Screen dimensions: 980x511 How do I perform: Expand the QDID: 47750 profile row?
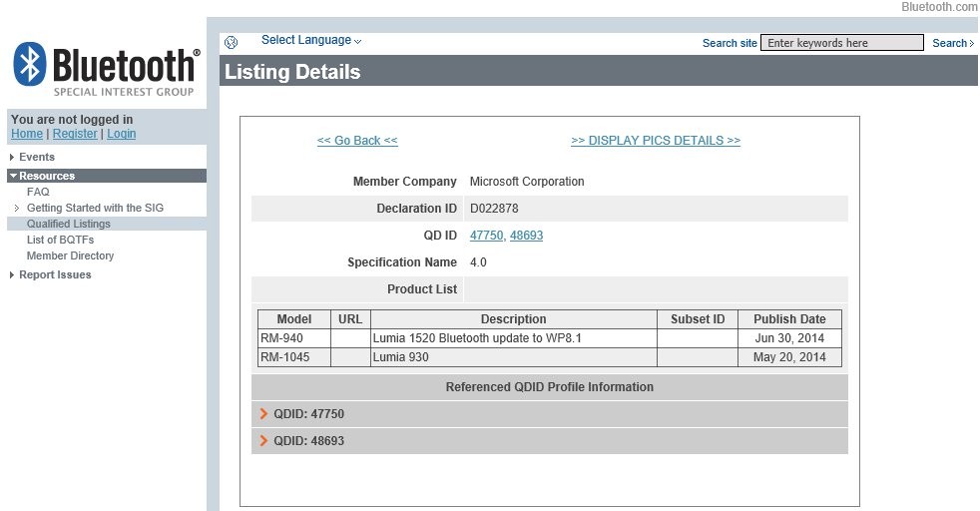[x=549, y=414]
